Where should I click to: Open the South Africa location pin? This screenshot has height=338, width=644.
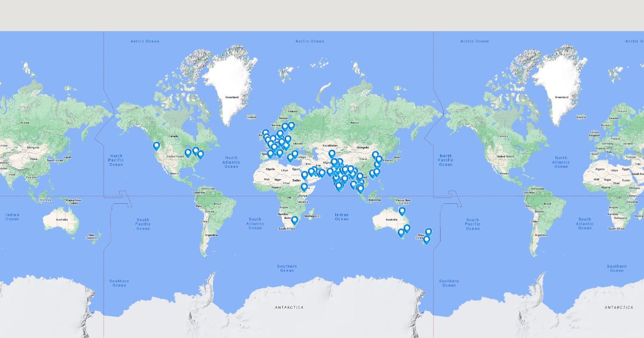pyautogui.click(x=294, y=220)
